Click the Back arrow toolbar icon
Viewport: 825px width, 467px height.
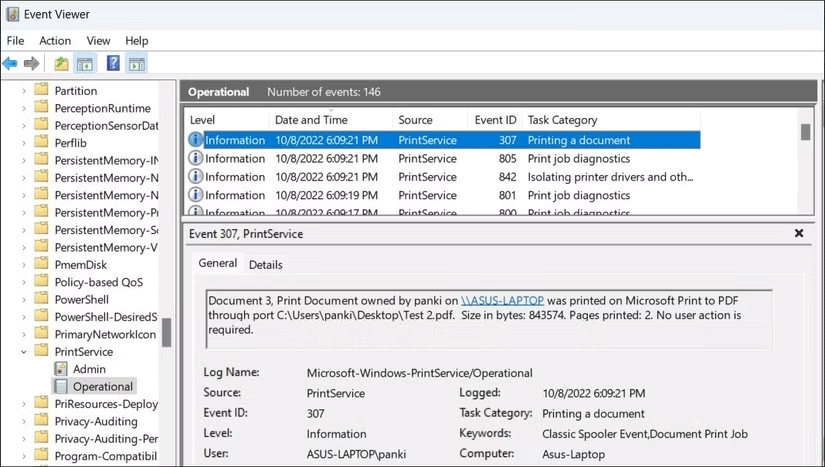point(11,64)
